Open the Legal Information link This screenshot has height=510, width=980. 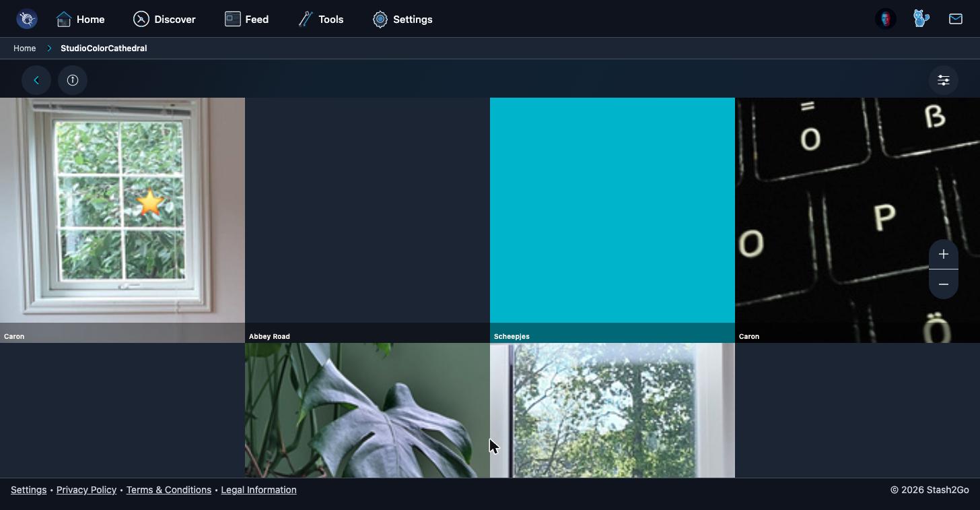tap(258, 490)
